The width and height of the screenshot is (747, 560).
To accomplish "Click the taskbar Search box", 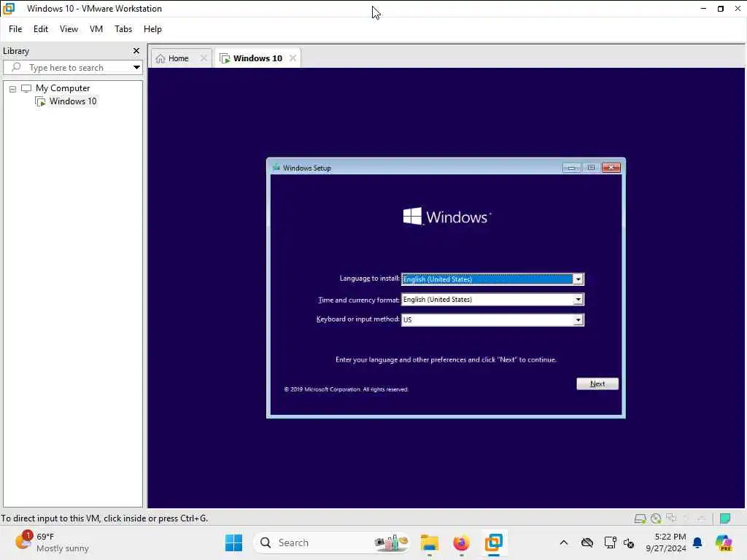I will point(333,542).
